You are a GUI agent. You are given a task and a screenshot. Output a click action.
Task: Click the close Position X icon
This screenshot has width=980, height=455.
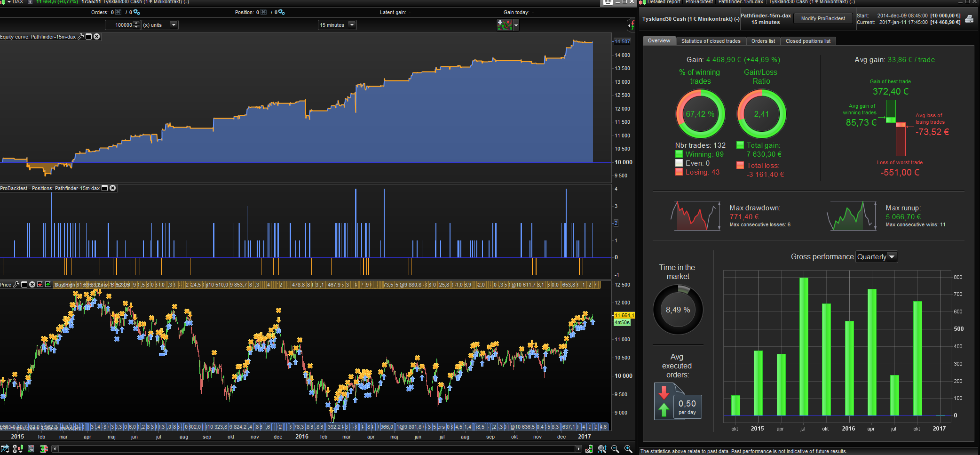click(x=263, y=12)
